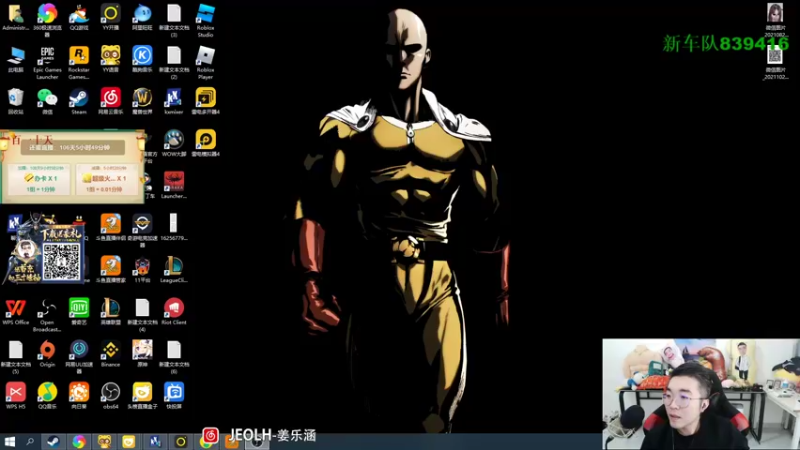Launch the blue screen-casting TV shortcut
The image size is (800, 450).
coord(173,396)
